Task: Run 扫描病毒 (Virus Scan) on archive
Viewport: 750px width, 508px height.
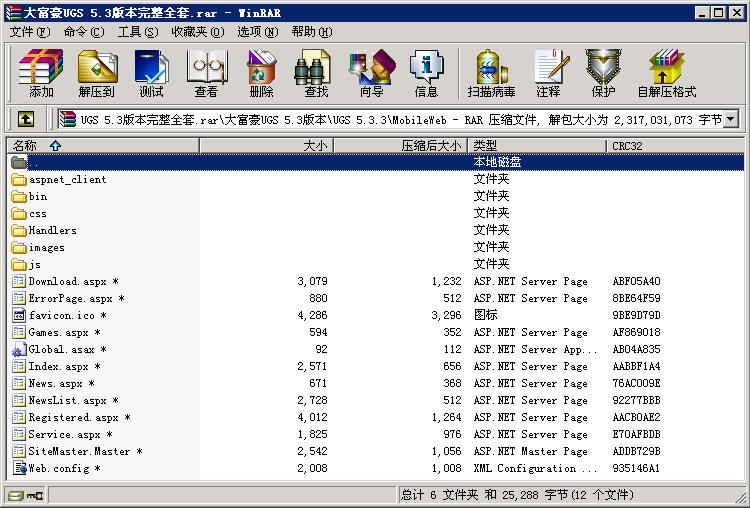Action: click(x=491, y=73)
